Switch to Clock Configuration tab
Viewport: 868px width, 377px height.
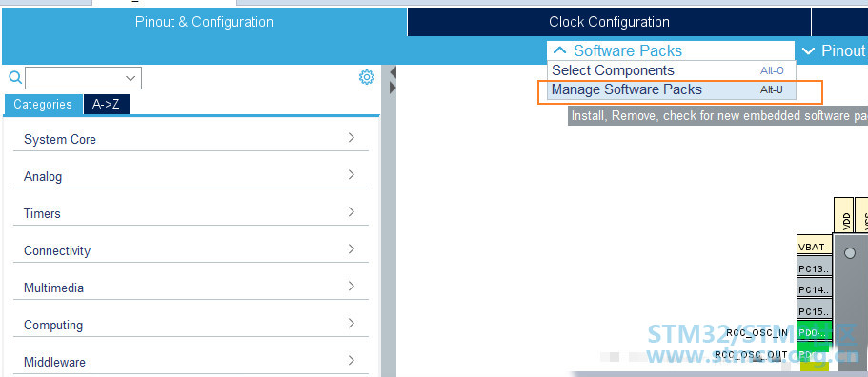[x=609, y=22]
